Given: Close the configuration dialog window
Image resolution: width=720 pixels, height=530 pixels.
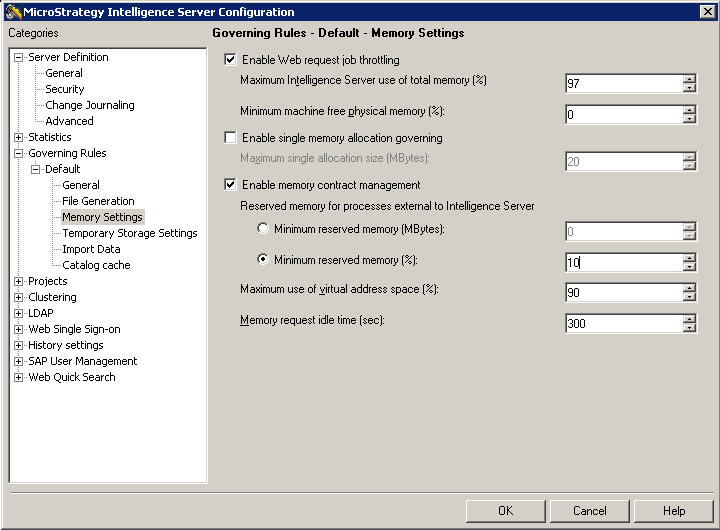Looking at the screenshot, I should click(x=708, y=11).
